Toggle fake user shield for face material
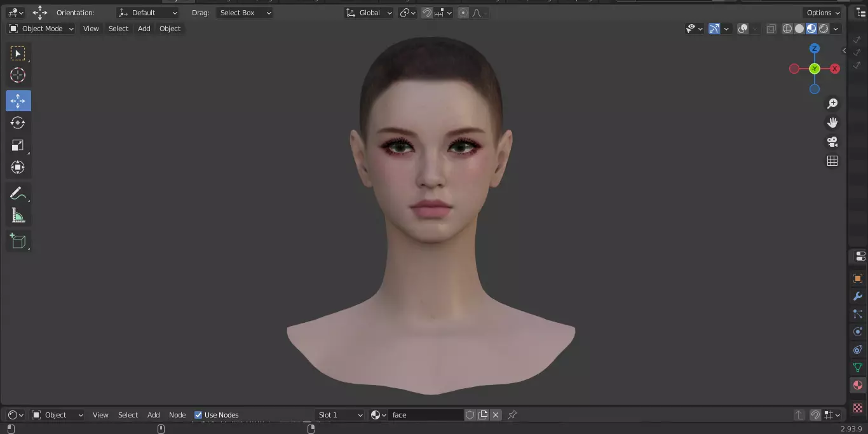The width and height of the screenshot is (868, 434). (x=470, y=415)
